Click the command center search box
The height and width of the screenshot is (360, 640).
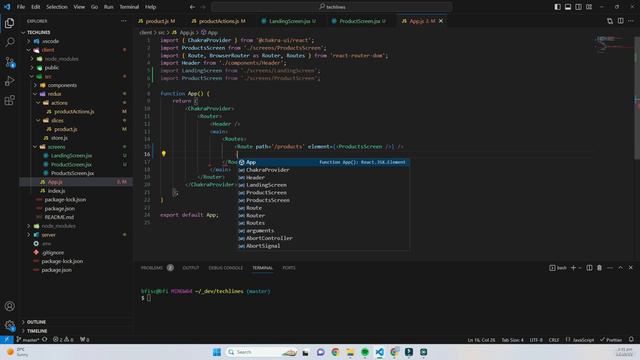pyautogui.click(x=332, y=7)
